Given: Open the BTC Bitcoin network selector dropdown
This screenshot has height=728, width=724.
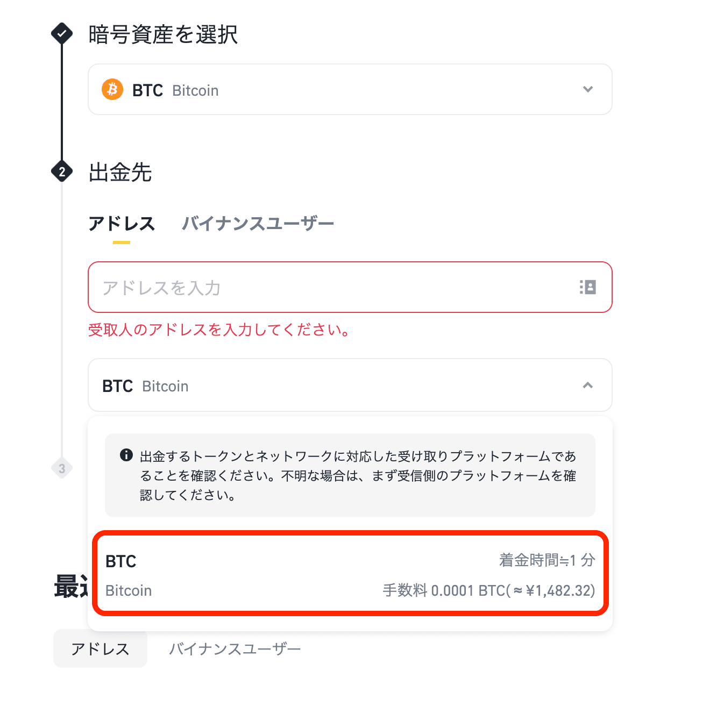Looking at the screenshot, I should pyautogui.click(x=350, y=386).
